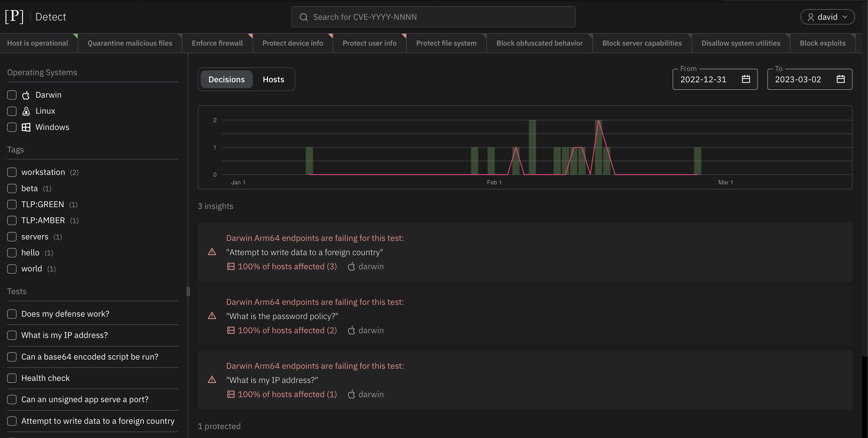Open the To date calendar icon
The height and width of the screenshot is (438, 868).
pyautogui.click(x=840, y=79)
